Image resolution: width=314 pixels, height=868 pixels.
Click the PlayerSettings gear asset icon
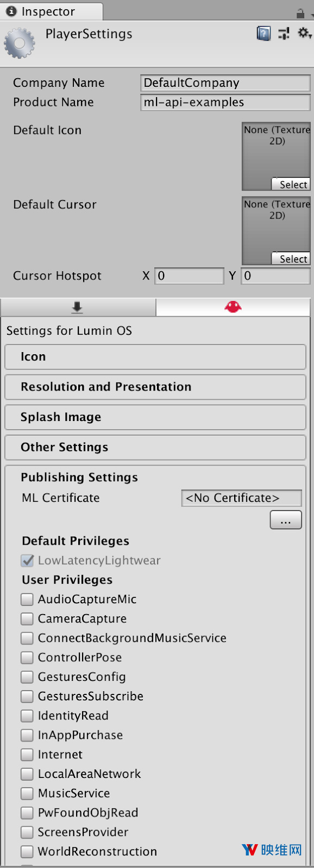tap(20, 43)
